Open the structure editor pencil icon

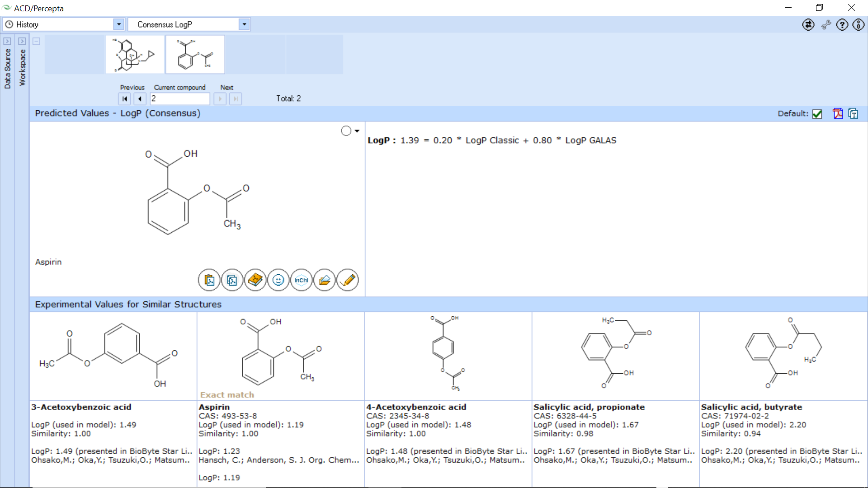pyautogui.click(x=347, y=280)
